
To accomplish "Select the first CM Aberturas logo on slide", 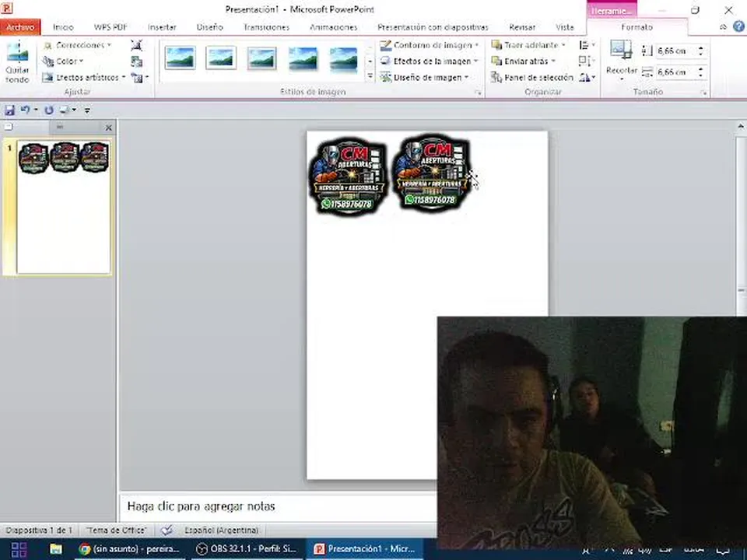I will 349,177.
